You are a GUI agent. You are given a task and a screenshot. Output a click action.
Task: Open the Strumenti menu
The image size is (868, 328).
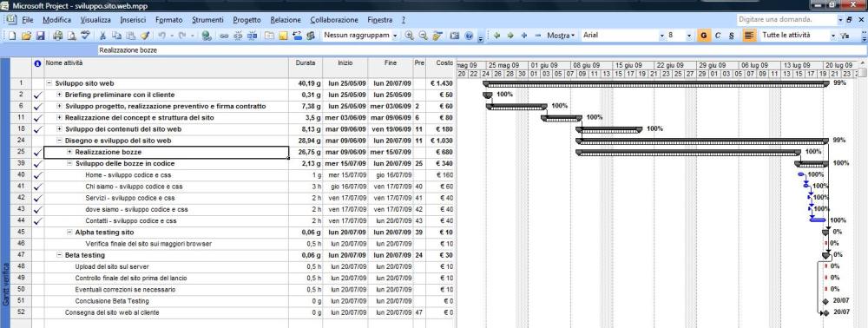point(207,20)
